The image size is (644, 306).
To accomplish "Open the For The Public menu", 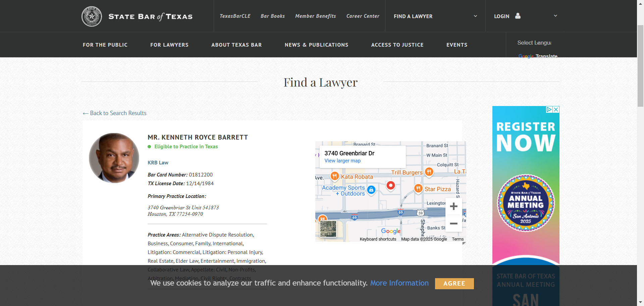I will click(105, 45).
